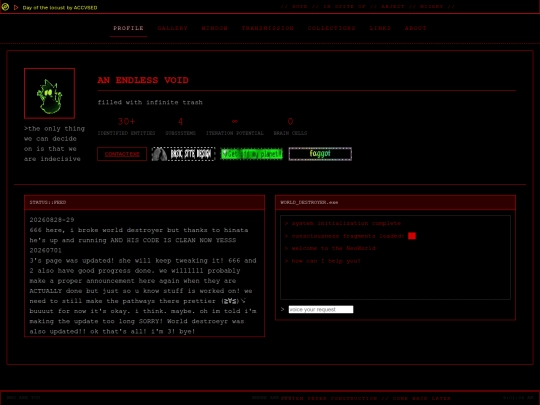Click the green creature profile avatar

[50, 93]
